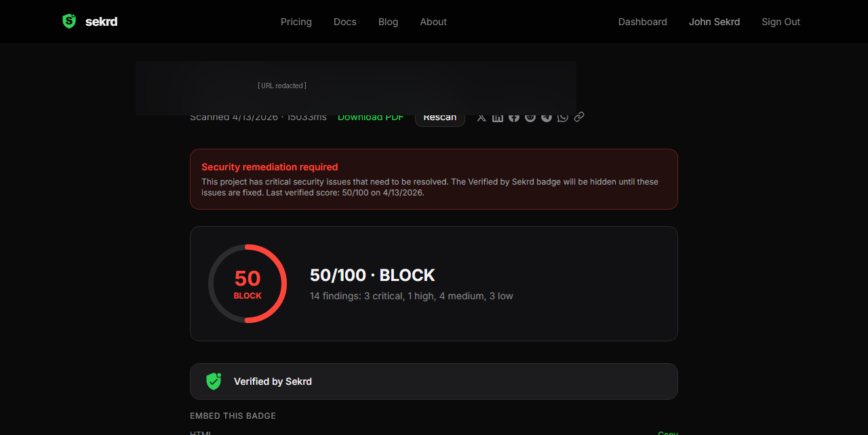The height and width of the screenshot is (435, 868).
Task: Open the Blog page
Action: [388, 22]
